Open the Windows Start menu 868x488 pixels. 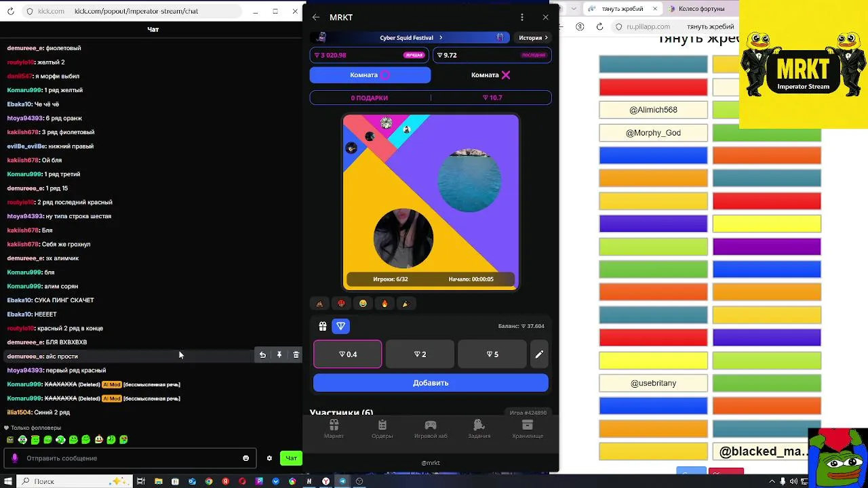9,481
